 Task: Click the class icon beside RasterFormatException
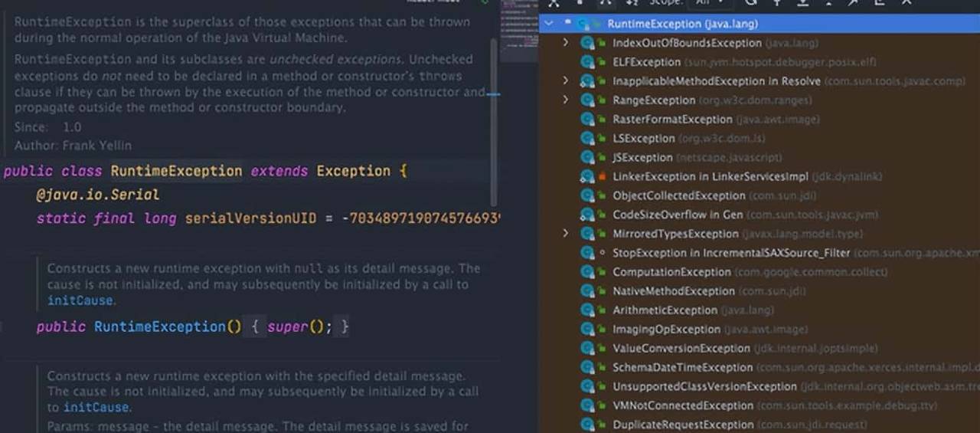point(588,120)
